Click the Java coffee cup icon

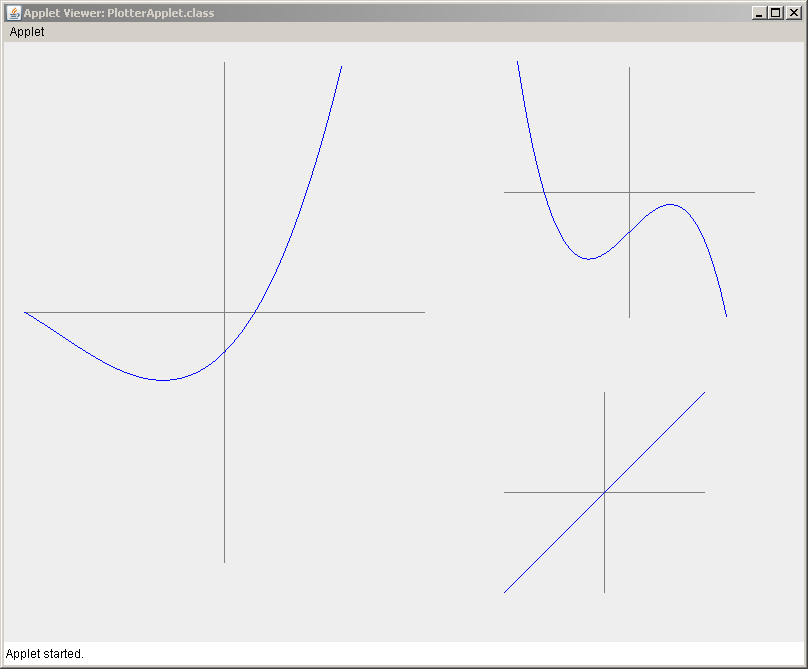coord(14,12)
